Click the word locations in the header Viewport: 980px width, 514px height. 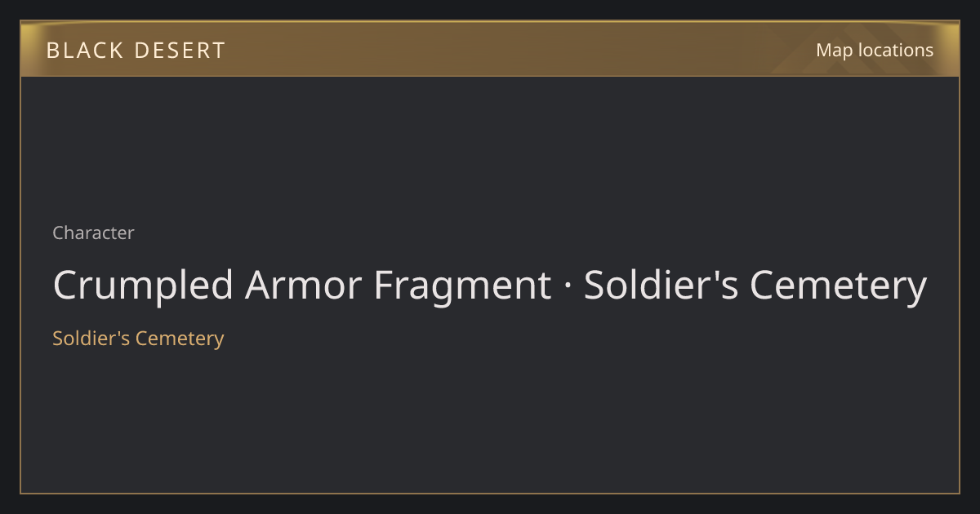896,50
